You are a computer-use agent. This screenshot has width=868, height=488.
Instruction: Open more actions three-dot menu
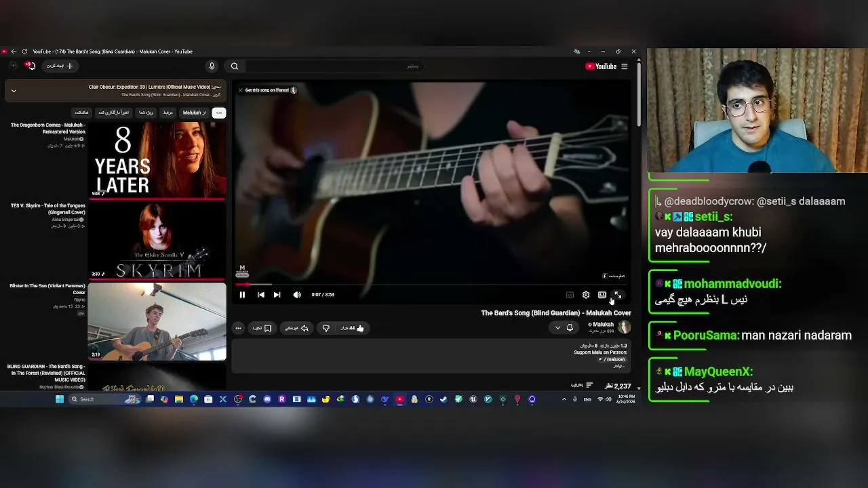pyautogui.click(x=238, y=328)
